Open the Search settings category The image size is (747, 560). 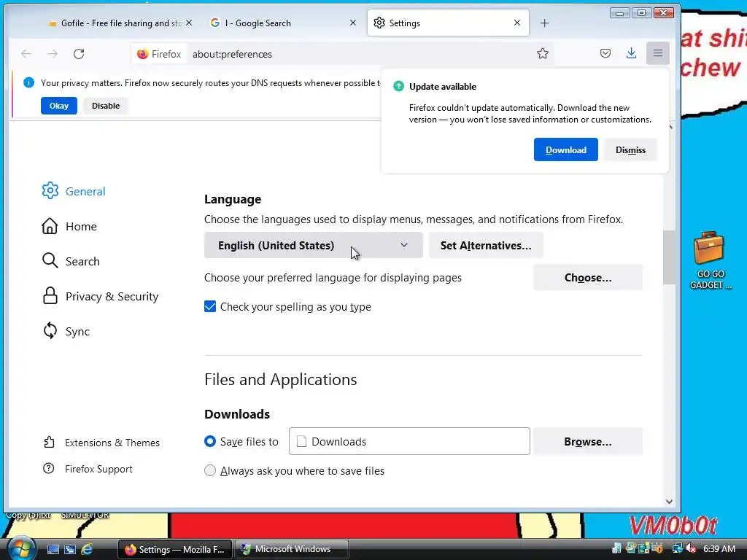point(71,261)
